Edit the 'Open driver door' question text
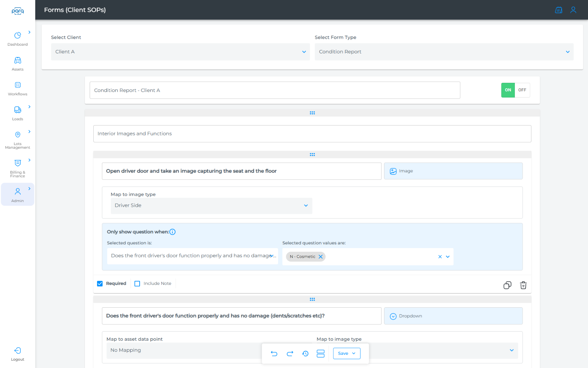Image resolution: width=588 pixels, height=368 pixels. [x=241, y=171]
